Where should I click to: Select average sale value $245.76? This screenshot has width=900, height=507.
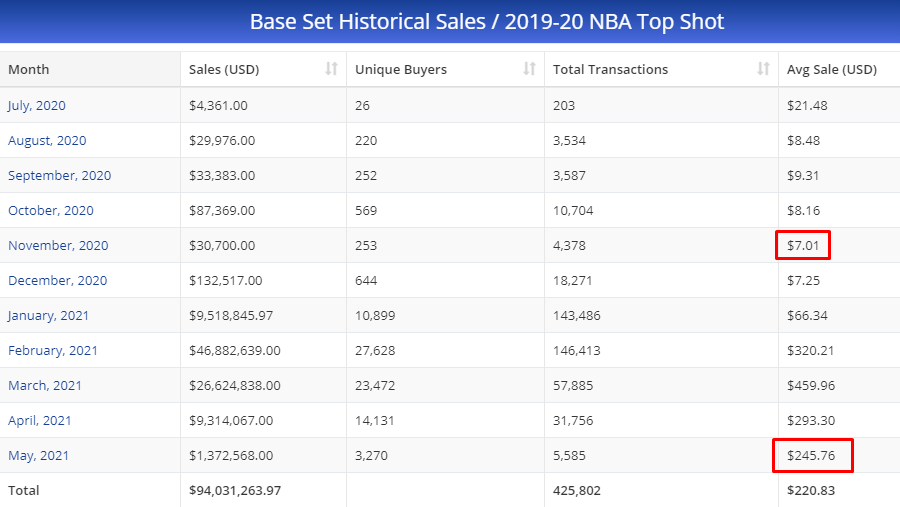(x=811, y=456)
